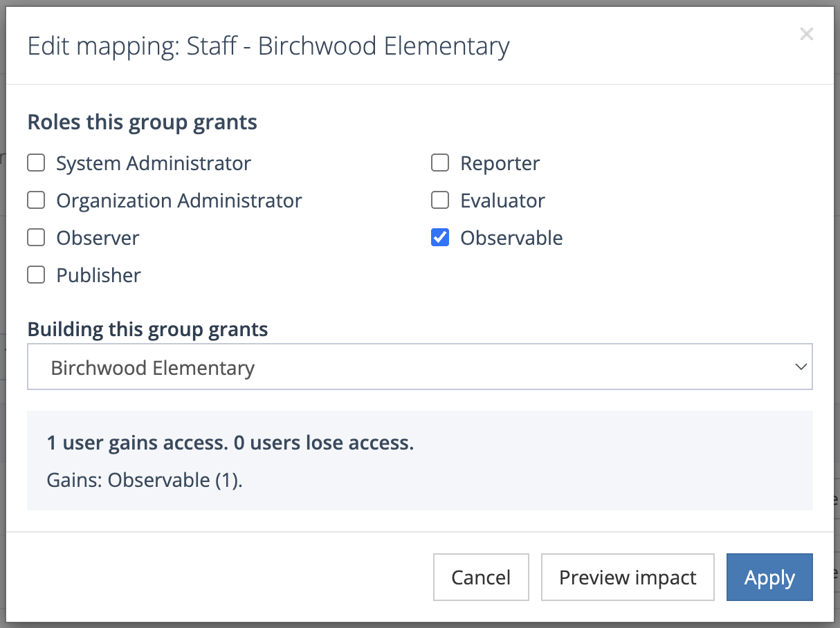The image size is (840, 628).
Task: Check the Organization Administrator role
Action: tap(36, 201)
